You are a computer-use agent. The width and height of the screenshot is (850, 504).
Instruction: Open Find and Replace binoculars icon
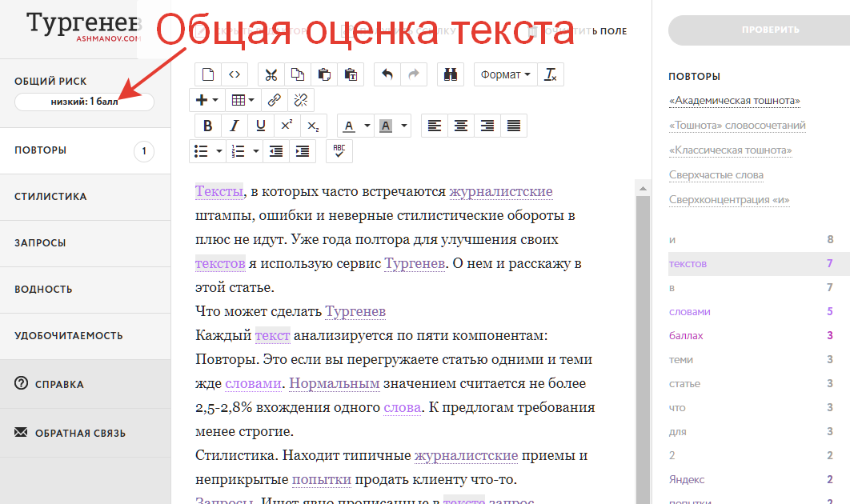pyautogui.click(x=451, y=74)
